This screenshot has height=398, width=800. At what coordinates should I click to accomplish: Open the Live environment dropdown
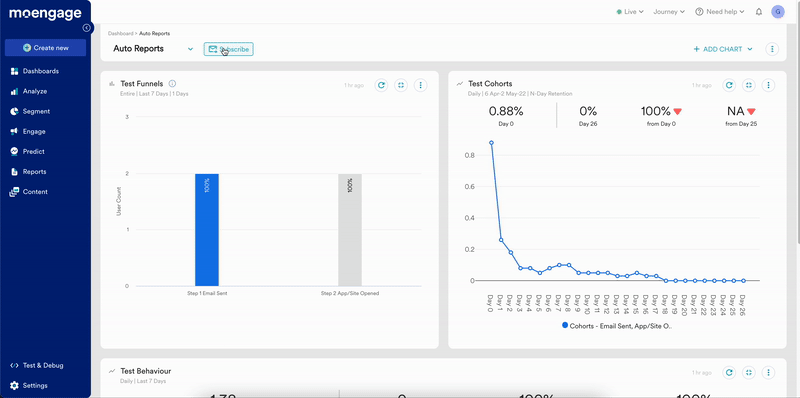pyautogui.click(x=630, y=12)
